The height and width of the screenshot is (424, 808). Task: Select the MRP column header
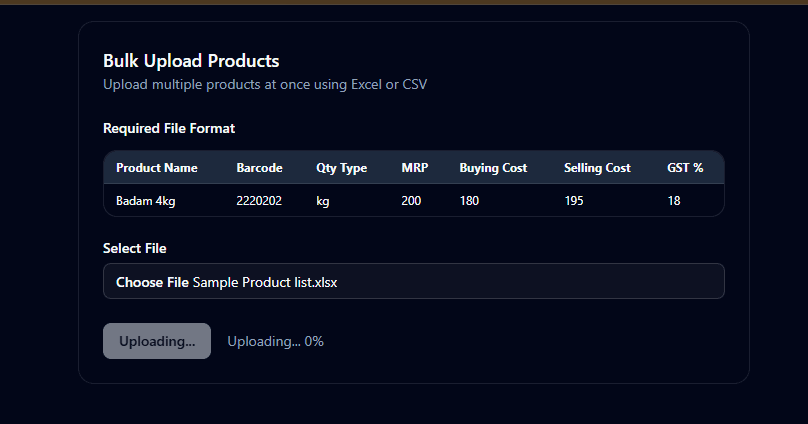click(414, 168)
